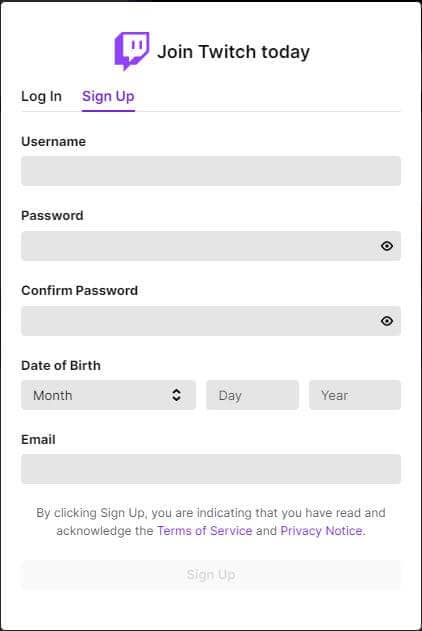
Task: Click the purple Twitch logo icon
Action: click(132, 51)
